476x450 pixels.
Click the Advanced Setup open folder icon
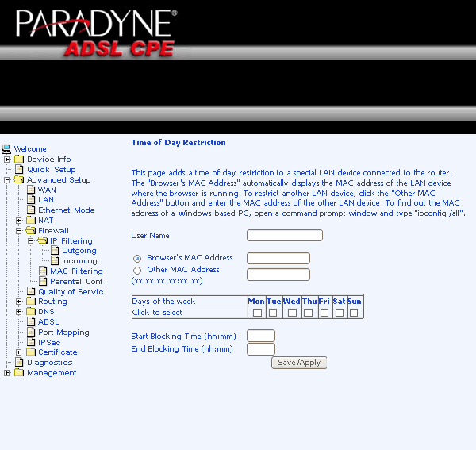(x=19, y=179)
